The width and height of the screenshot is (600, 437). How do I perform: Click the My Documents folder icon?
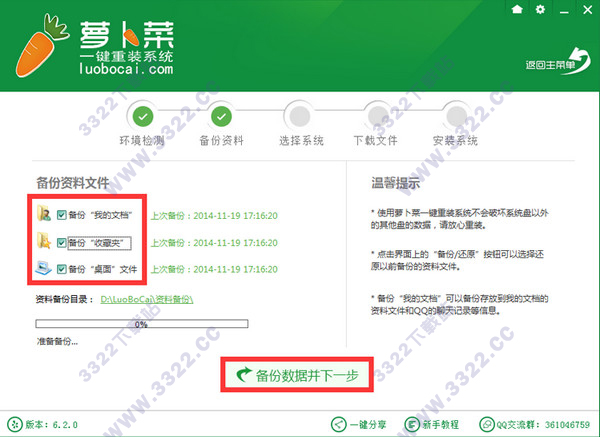(44, 214)
